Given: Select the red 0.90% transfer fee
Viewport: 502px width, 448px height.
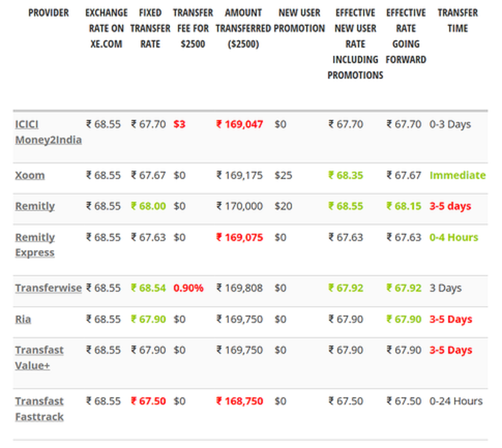Looking at the screenshot, I should coord(188,288).
